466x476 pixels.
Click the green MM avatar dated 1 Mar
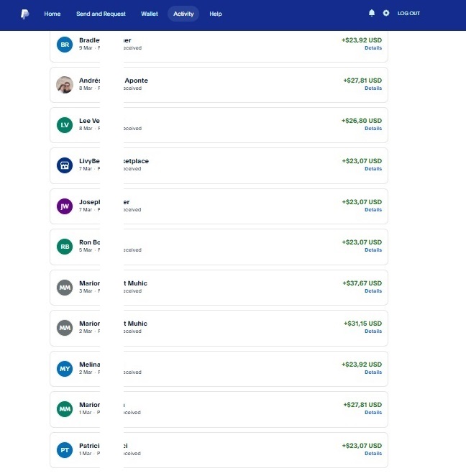(65, 409)
